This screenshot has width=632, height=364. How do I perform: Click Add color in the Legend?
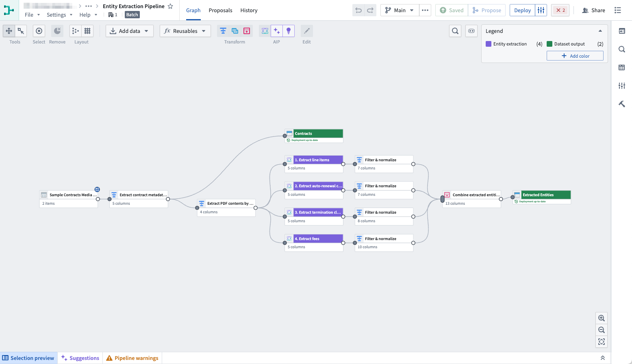(x=575, y=56)
